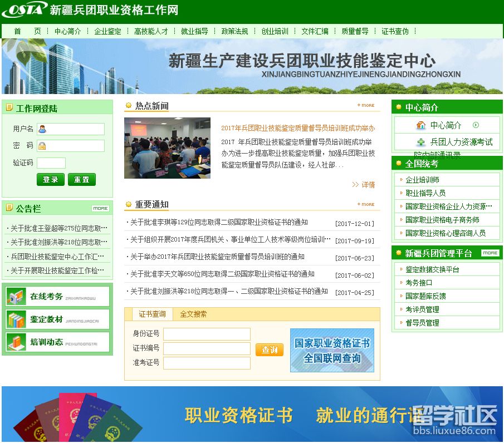The width and height of the screenshot is (504, 443).
Task: Click the house icon beside 中心简介
Action: tap(422, 125)
